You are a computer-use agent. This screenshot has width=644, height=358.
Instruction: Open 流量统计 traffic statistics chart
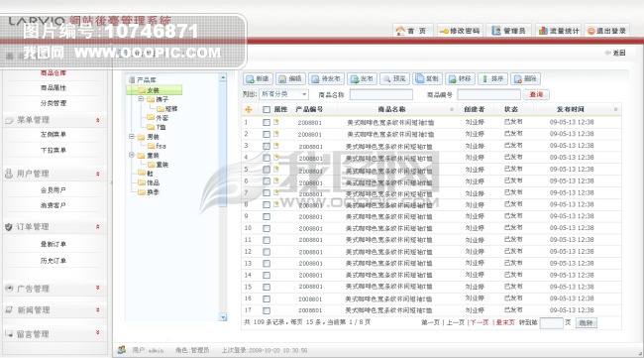(558, 31)
